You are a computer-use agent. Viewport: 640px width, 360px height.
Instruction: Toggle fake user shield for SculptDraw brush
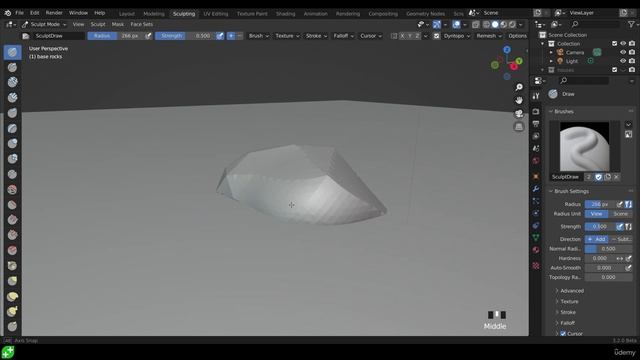(x=598, y=177)
